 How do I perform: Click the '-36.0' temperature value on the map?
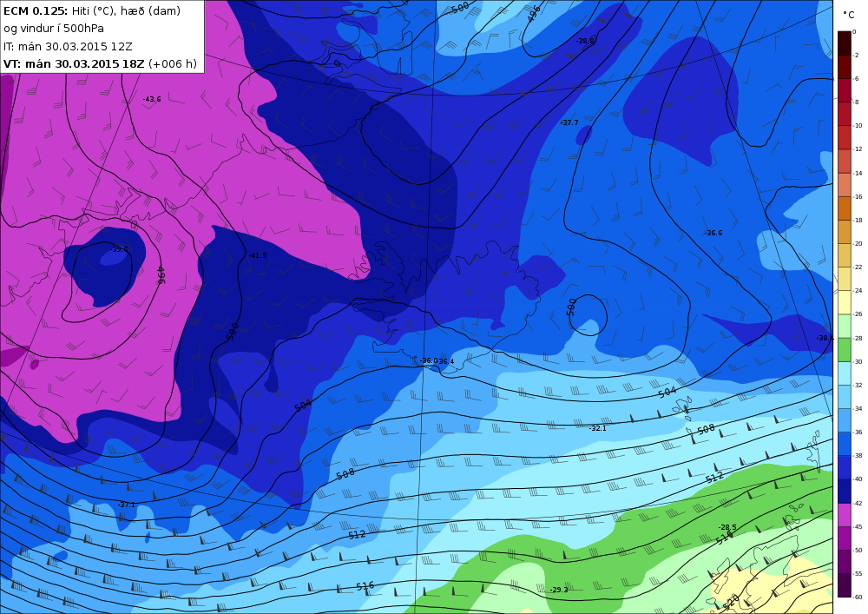point(428,360)
